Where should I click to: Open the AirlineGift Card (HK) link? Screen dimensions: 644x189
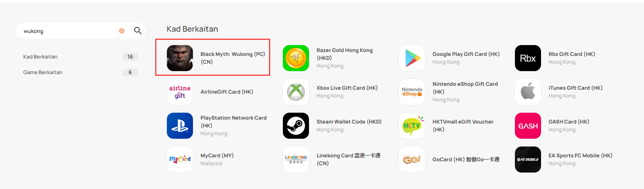pos(227,92)
